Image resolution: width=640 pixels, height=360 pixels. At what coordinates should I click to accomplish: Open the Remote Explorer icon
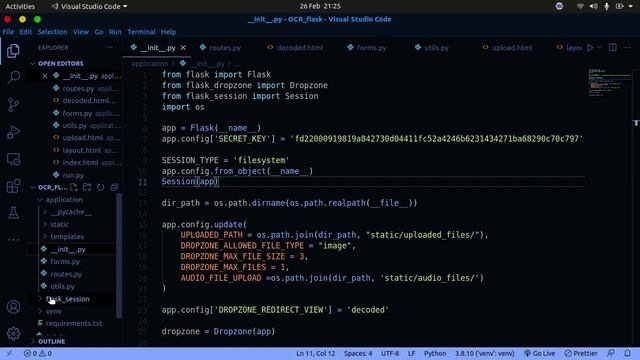[13, 159]
